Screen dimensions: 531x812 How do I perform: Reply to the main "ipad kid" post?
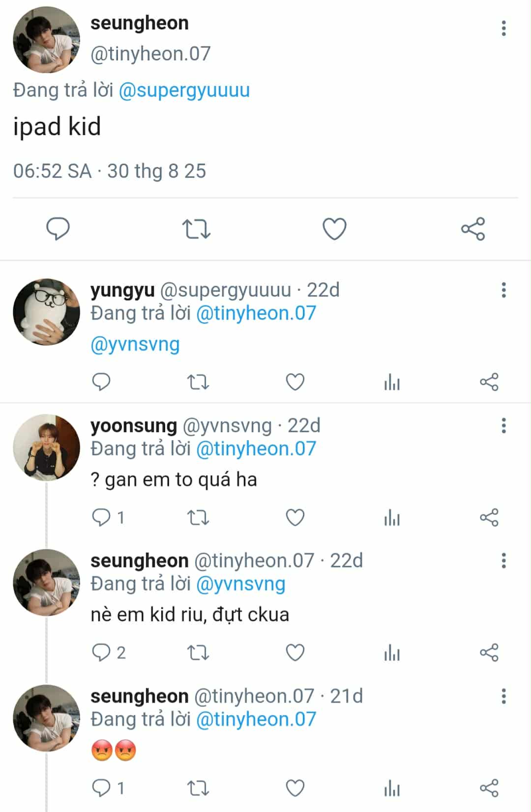pos(58,229)
